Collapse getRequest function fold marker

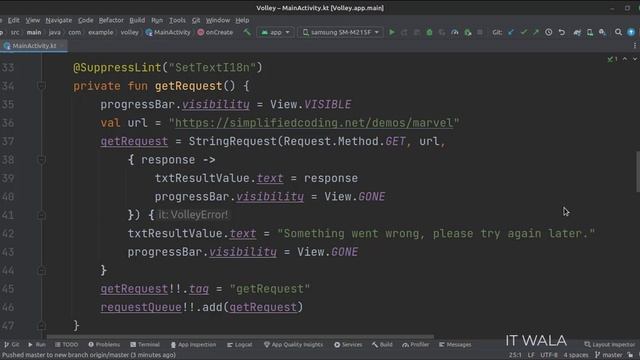41,86
